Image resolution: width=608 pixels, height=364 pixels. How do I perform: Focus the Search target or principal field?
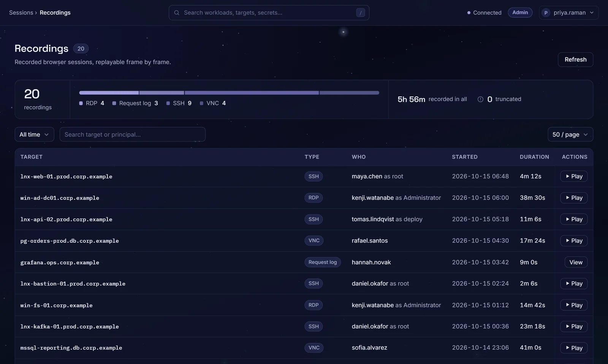pos(132,135)
